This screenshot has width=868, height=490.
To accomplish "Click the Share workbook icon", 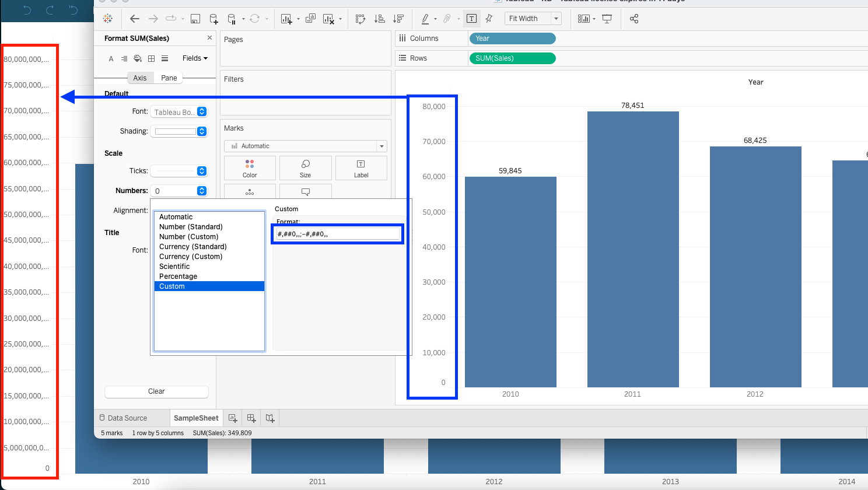I will [x=634, y=19].
